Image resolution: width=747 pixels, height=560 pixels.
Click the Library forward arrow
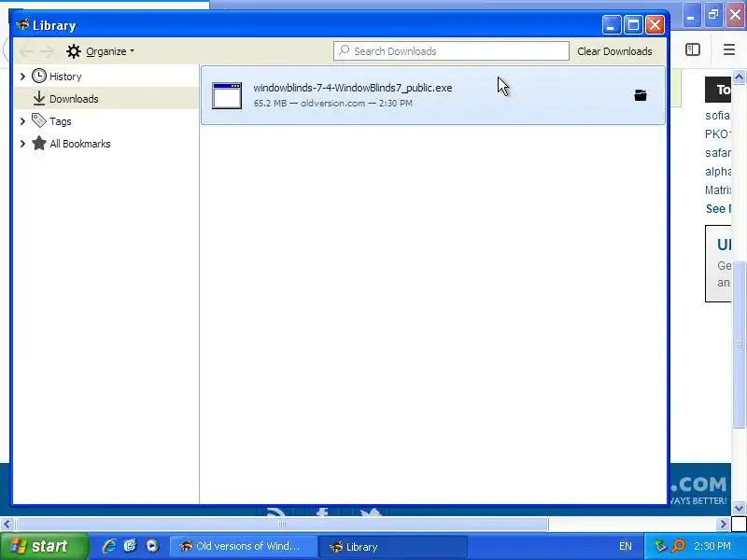point(47,51)
